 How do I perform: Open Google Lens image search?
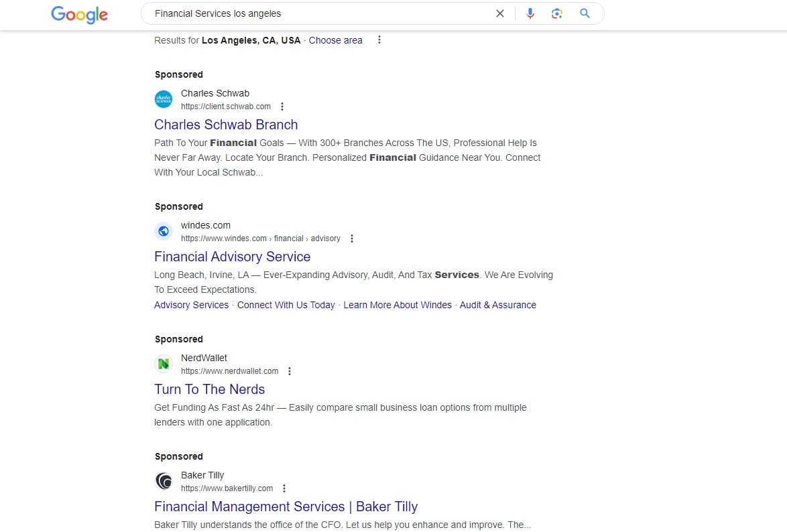(557, 13)
